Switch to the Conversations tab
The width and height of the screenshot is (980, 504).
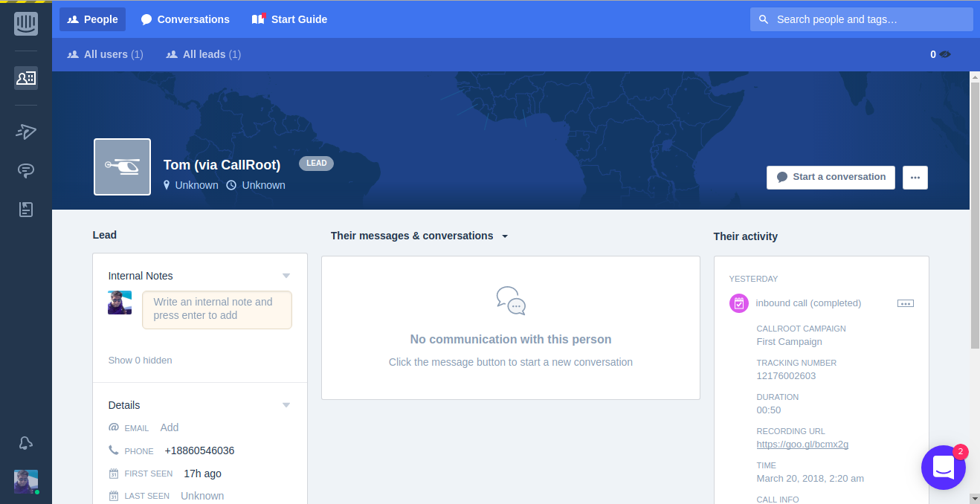click(x=185, y=19)
